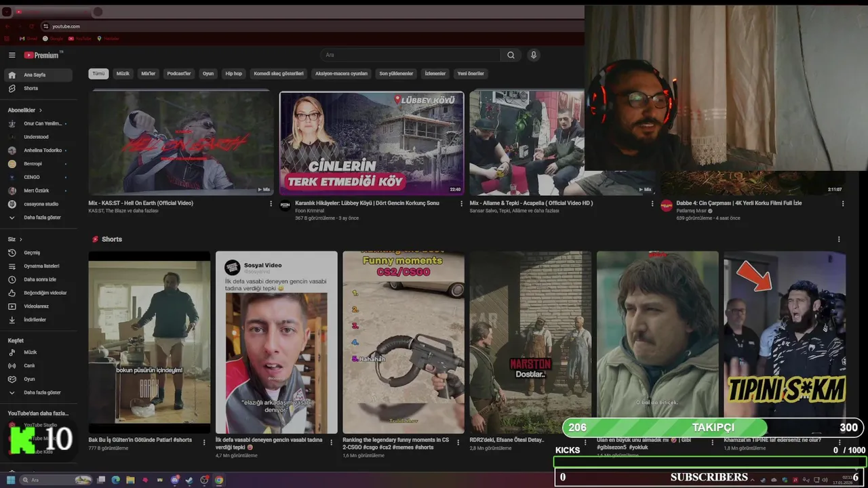Select Aksiyon-macera oyunları chip
The width and height of the screenshot is (868, 488).
341,73
